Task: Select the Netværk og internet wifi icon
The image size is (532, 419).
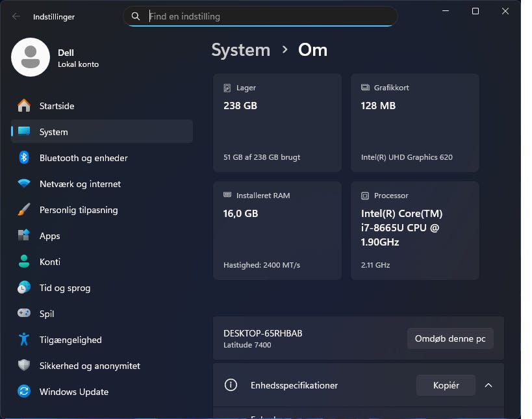Action: [24, 184]
